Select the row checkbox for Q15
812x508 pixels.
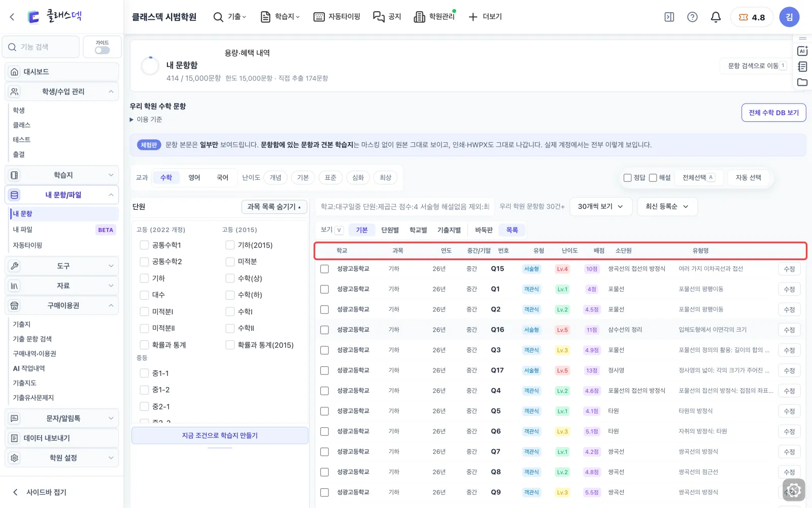coord(325,269)
